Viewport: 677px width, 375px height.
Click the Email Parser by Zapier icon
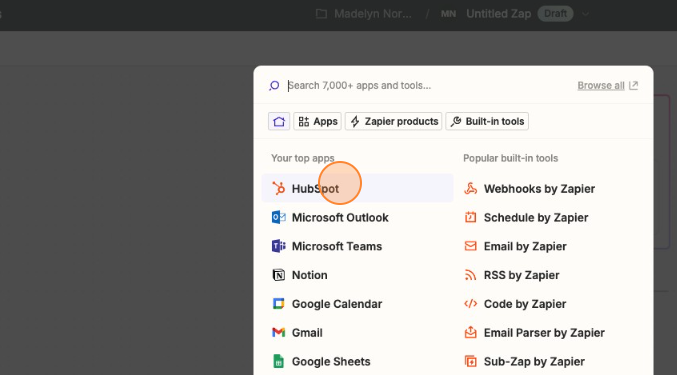(x=471, y=332)
